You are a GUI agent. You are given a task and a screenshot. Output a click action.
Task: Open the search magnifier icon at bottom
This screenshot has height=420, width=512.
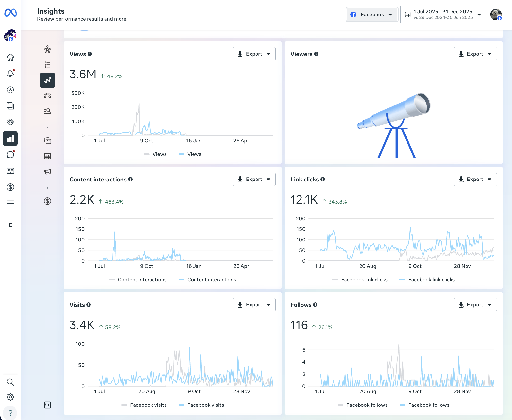pyautogui.click(x=10, y=382)
